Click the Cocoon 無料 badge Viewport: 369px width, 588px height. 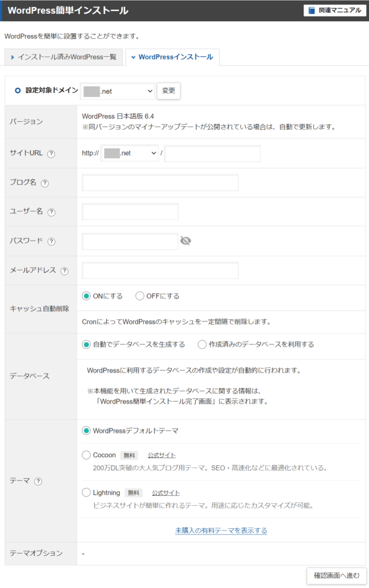click(x=129, y=455)
